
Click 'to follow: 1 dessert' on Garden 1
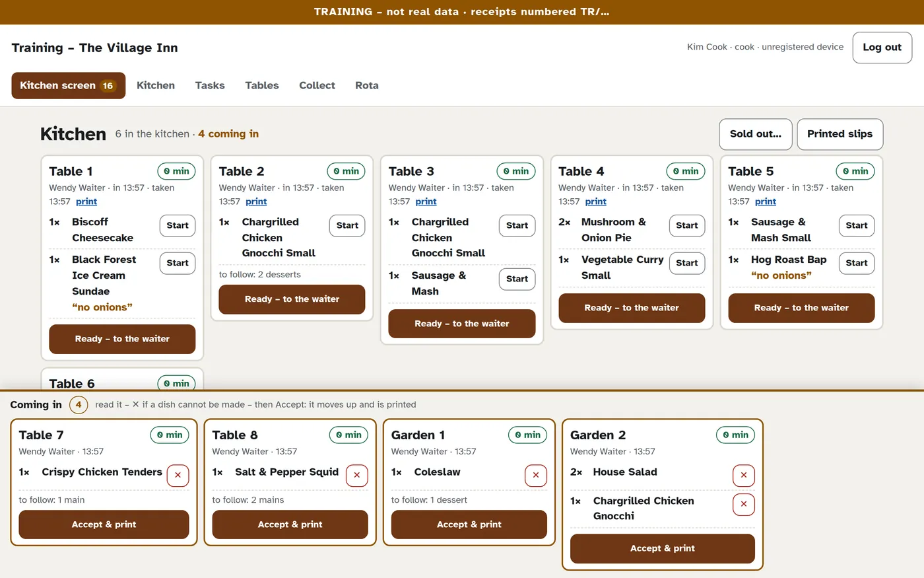pos(429,500)
